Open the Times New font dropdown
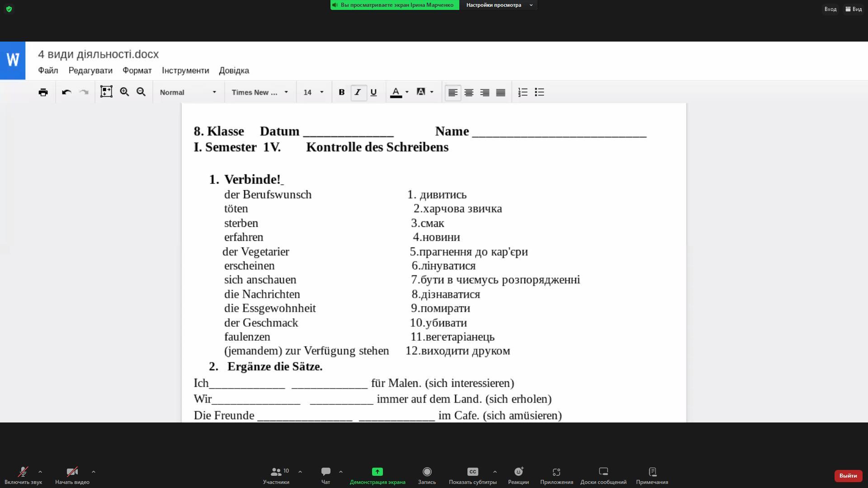 260,92
